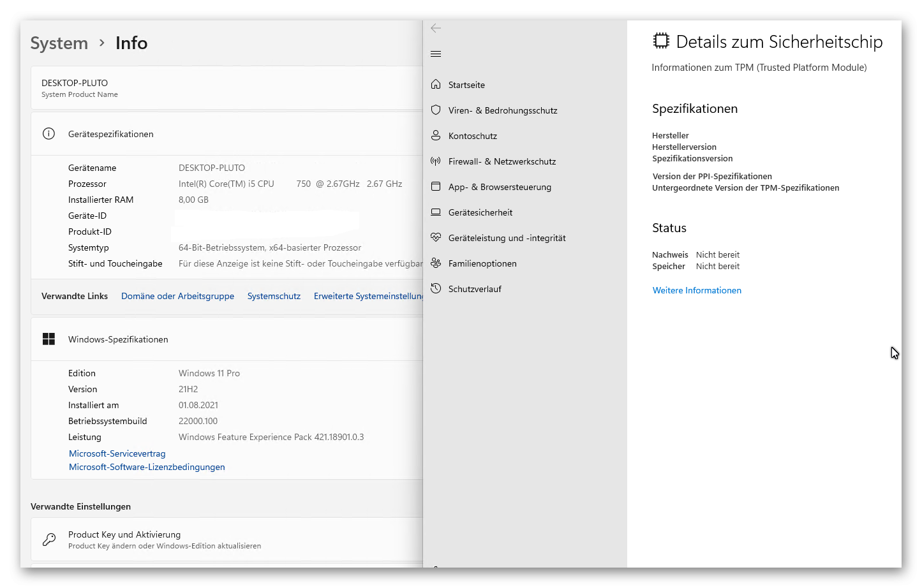Select the Viren- & Bedrohungsschutz shield icon
This screenshot has width=922, height=588.
pos(436,110)
